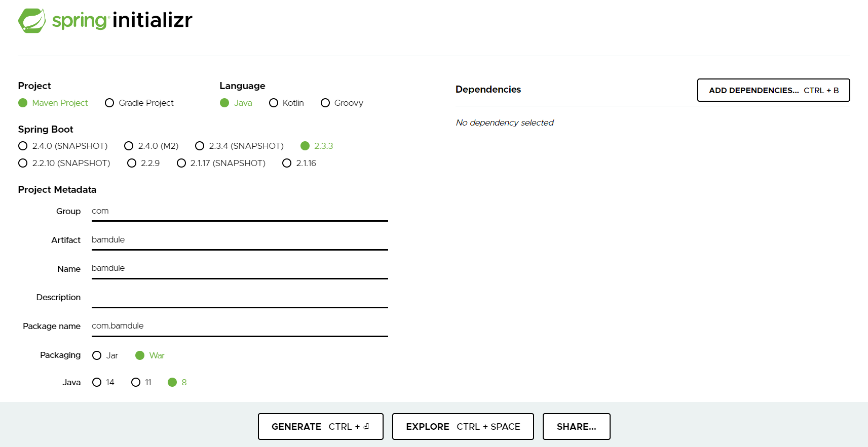Click the Generate project button
The height and width of the screenshot is (447, 868).
pos(321,426)
